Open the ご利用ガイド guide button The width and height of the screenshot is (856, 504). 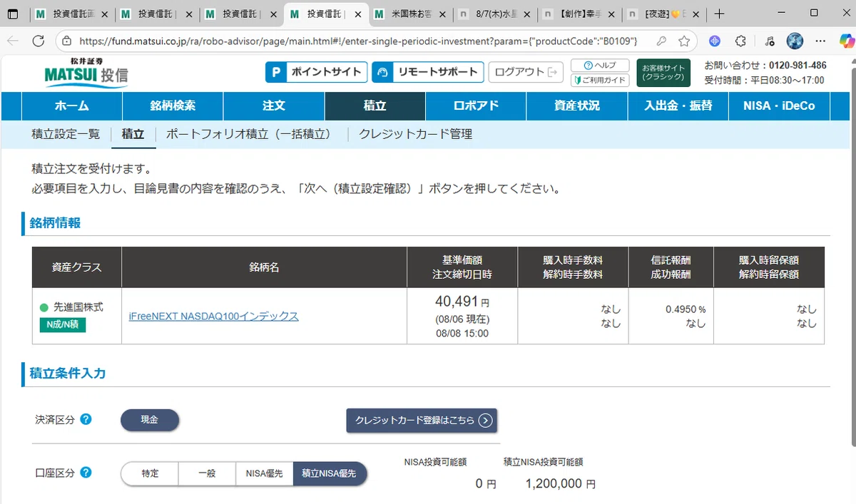[x=600, y=80]
